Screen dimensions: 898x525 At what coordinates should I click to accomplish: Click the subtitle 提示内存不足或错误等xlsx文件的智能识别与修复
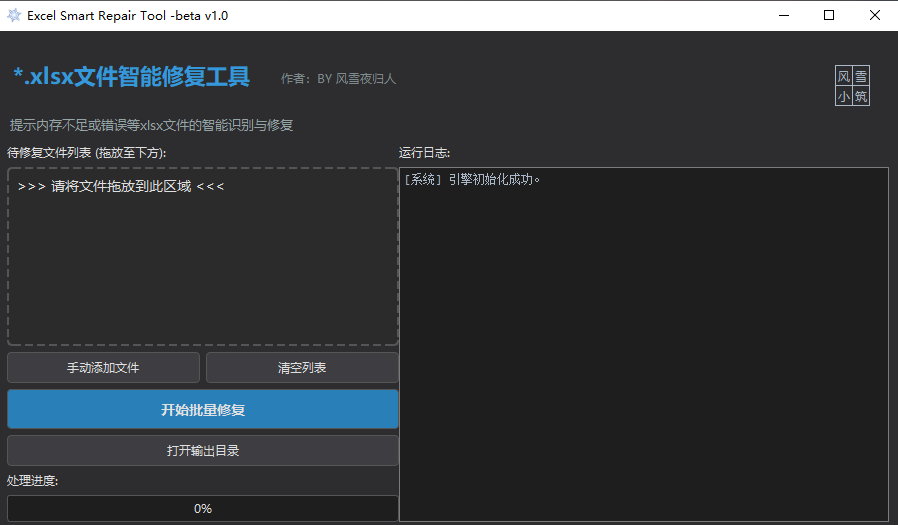(152, 125)
